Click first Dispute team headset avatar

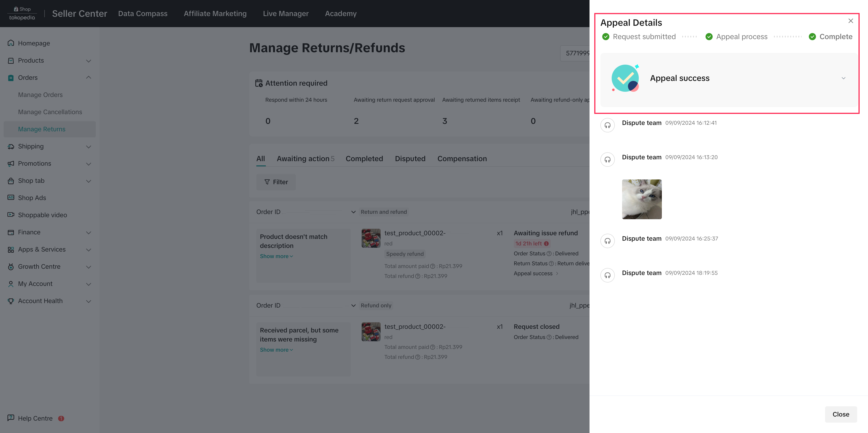pos(607,125)
